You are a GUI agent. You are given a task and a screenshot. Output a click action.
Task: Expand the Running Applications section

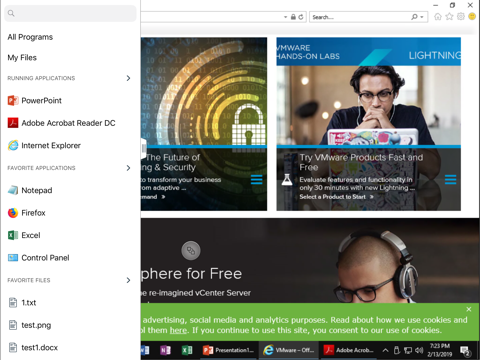point(128,78)
